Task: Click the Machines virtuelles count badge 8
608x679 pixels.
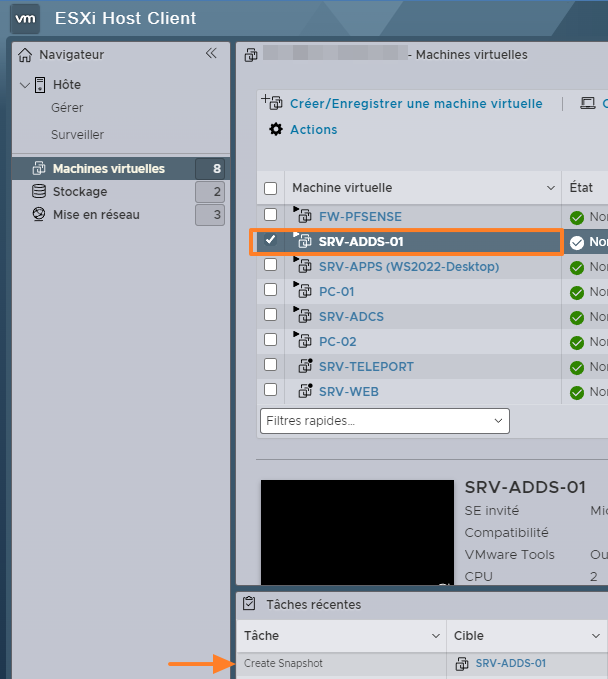Action: coord(210,168)
